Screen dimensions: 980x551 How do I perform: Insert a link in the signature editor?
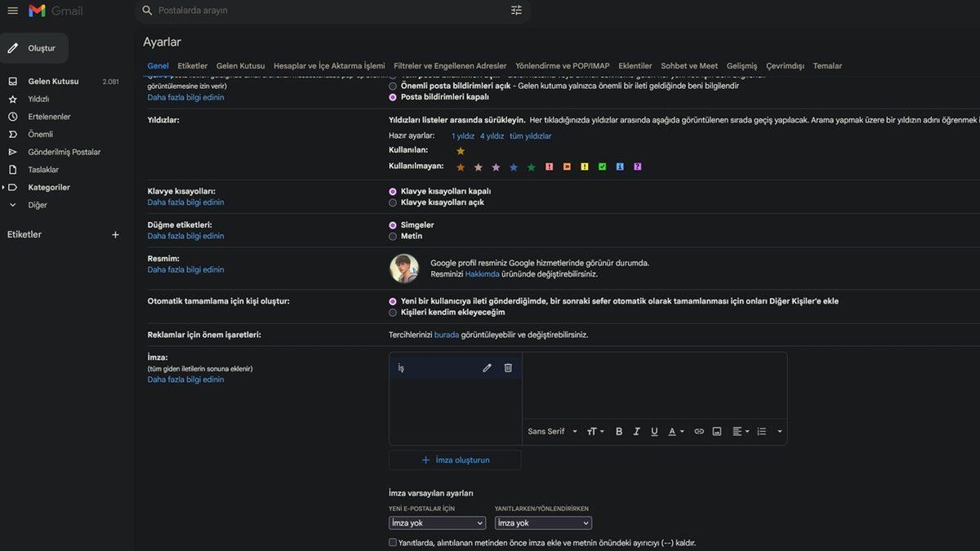[x=699, y=431]
